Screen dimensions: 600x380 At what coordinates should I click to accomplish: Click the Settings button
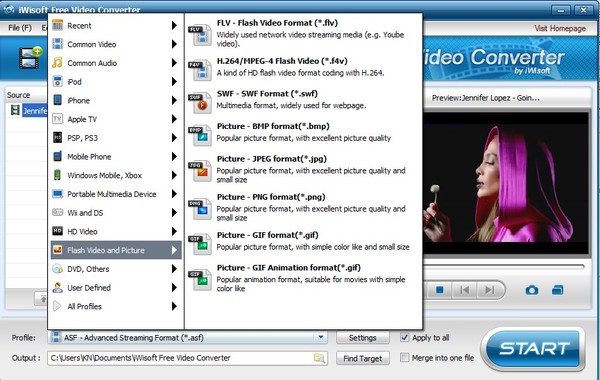click(x=363, y=338)
